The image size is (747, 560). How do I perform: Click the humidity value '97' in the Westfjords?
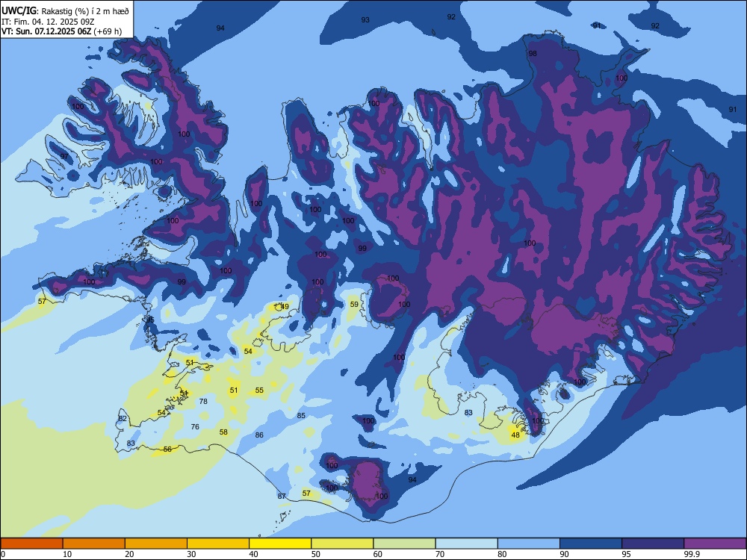pyautogui.click(x=64, y=157)
